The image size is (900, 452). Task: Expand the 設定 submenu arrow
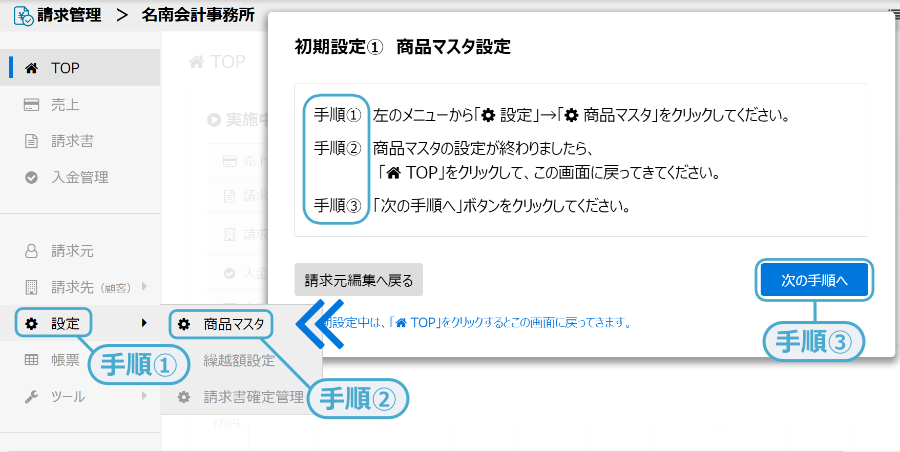(x=145, y=323)
